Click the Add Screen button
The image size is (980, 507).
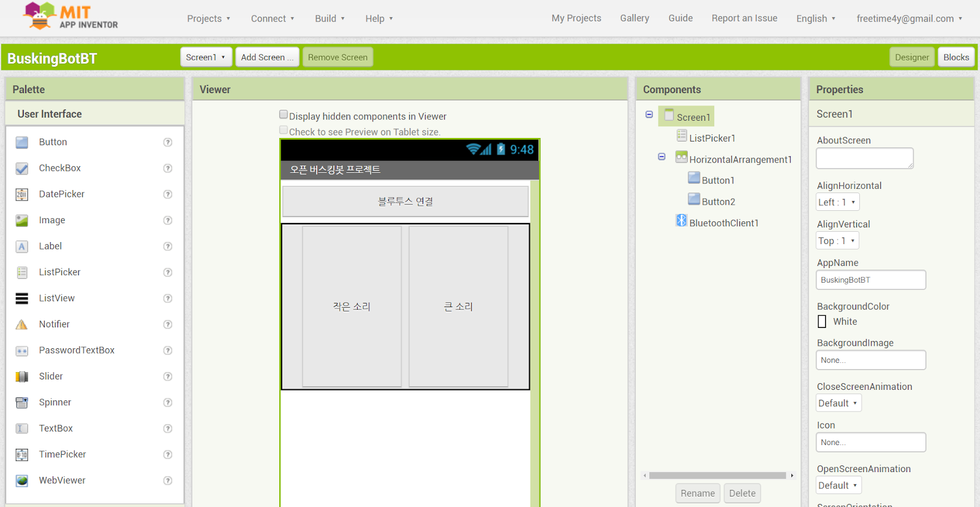pyautogui.click(x=267, y=57)
